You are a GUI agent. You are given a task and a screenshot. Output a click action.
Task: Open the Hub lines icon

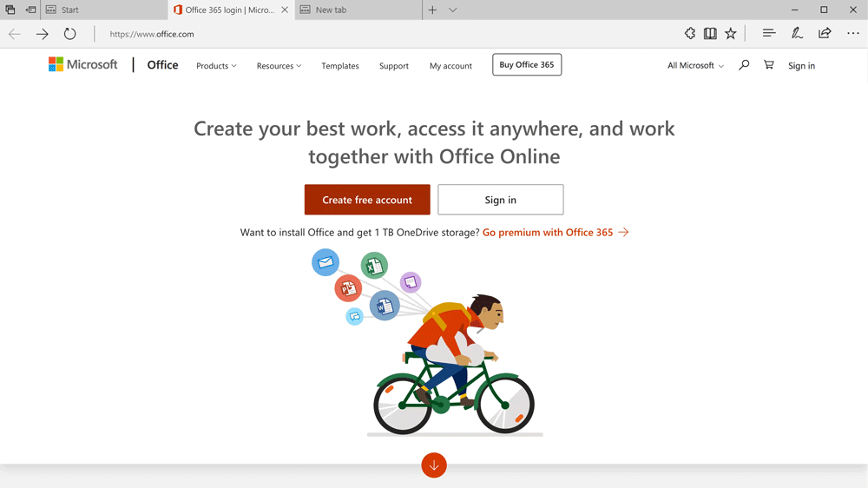tap(769, 33)
